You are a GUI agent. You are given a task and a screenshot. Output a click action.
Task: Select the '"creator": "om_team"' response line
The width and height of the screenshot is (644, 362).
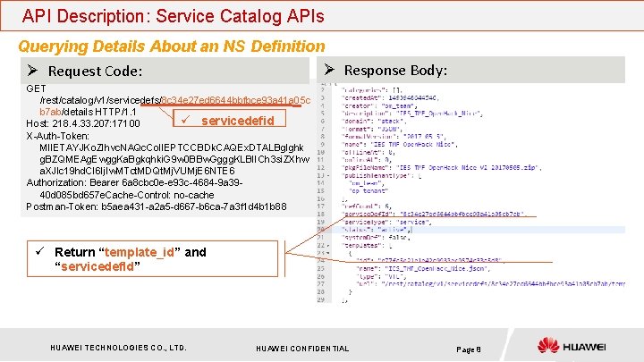[x=379, y=105]
